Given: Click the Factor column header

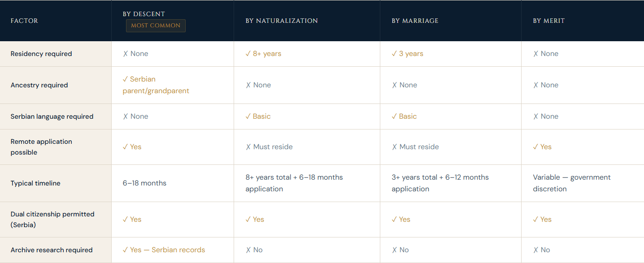Looking at the screenshot, I should [24, 21].
